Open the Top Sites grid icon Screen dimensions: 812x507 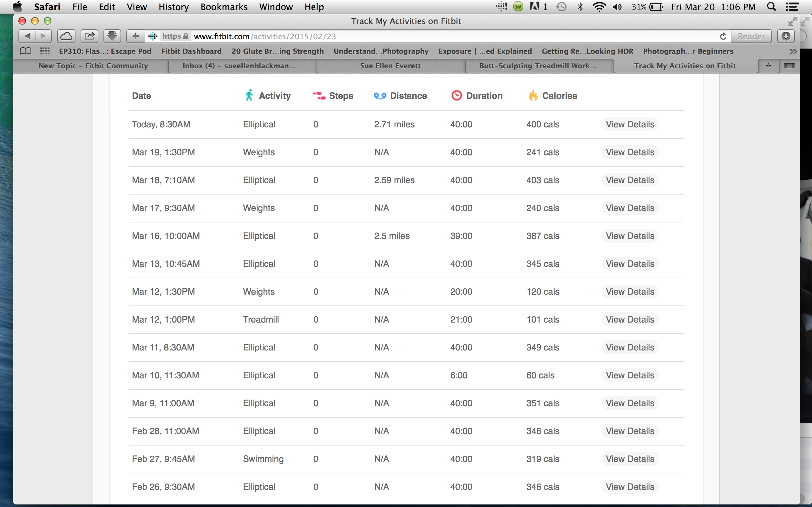(x=45, y=51)
